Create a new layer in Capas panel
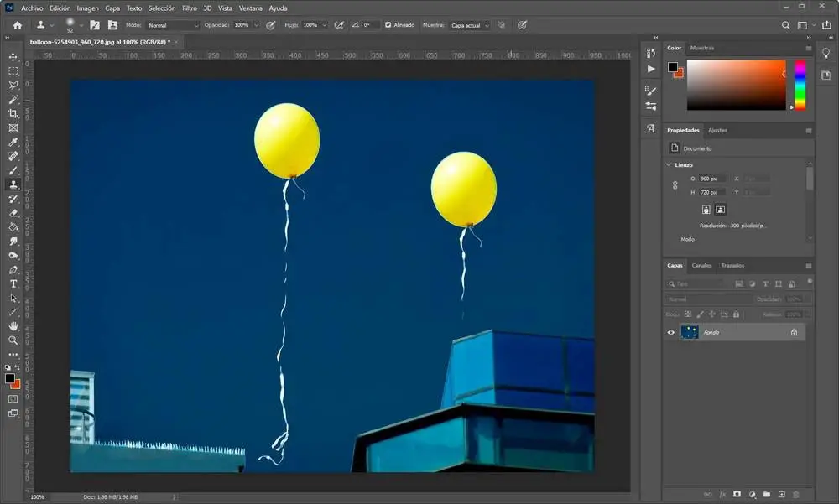The height and width of the screenshot is (504, 839). (x=781, y=495)
